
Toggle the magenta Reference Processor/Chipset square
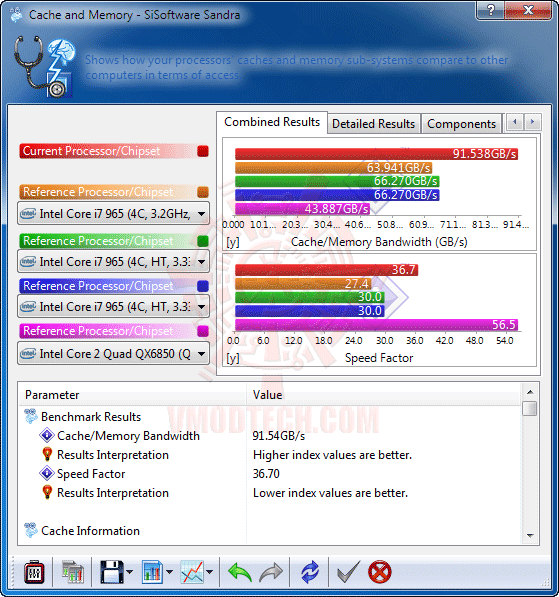click(203, 331)
